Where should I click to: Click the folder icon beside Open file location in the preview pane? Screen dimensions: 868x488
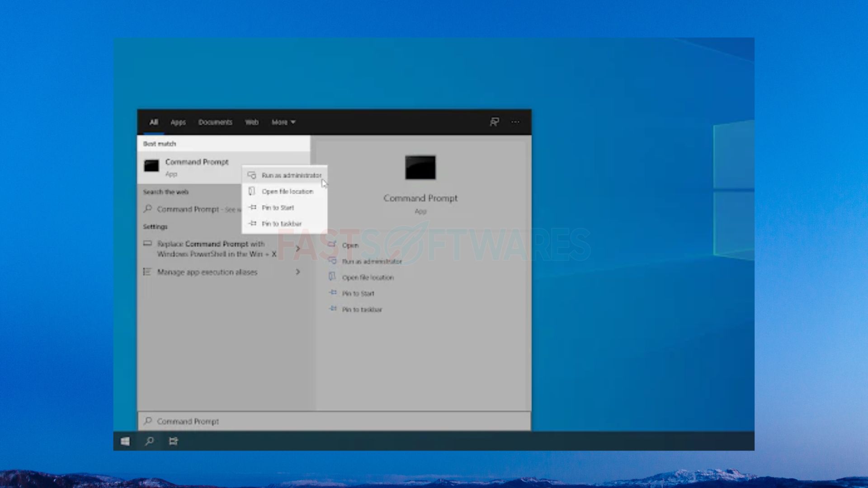[x=332, y=277]
